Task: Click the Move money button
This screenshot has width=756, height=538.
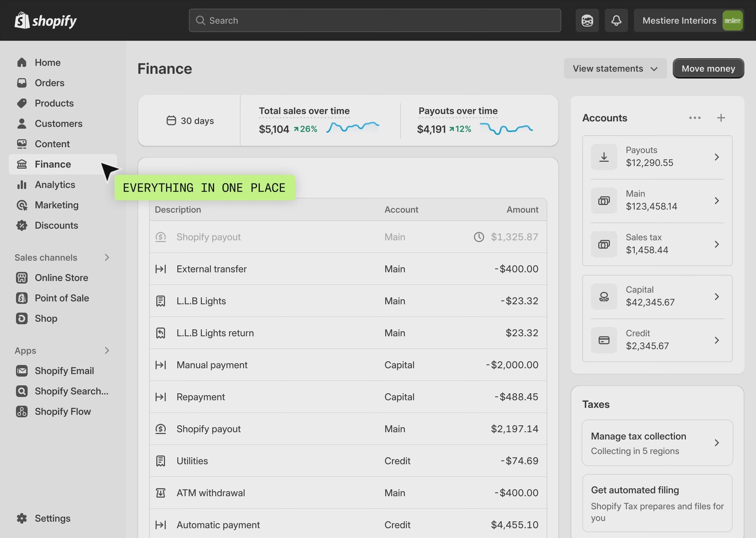Action: [x=708, y=68]
